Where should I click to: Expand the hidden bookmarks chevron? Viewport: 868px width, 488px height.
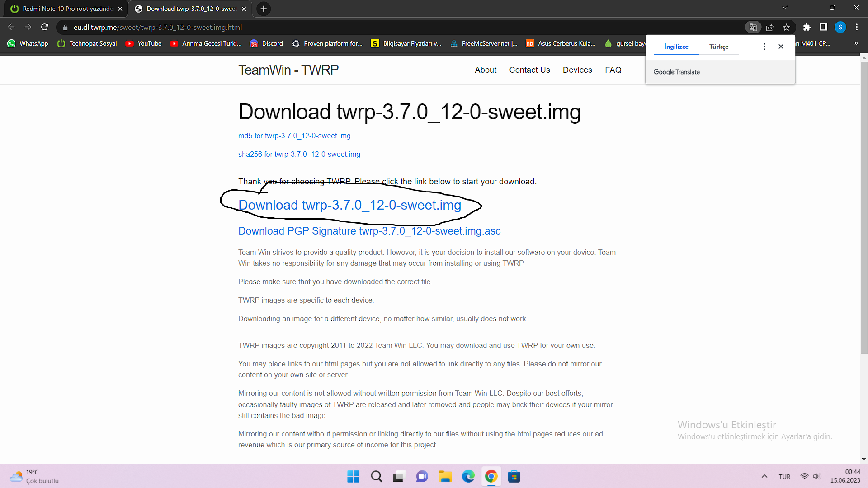point(856,43)
